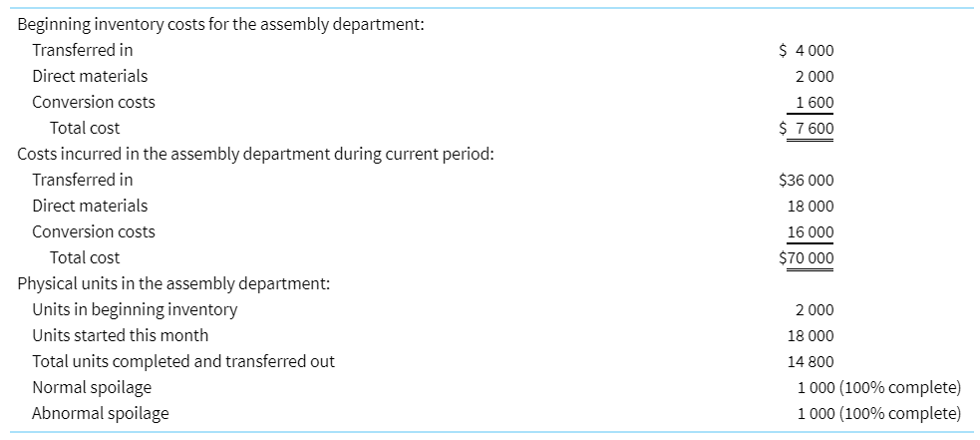Click the $7 600 beginning total cost
This screenshot has height=440, width=980.
click(807, 129)
